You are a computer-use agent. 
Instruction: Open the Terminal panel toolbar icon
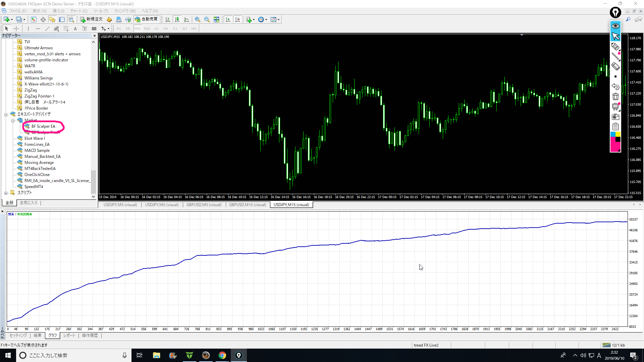point(62,19)
